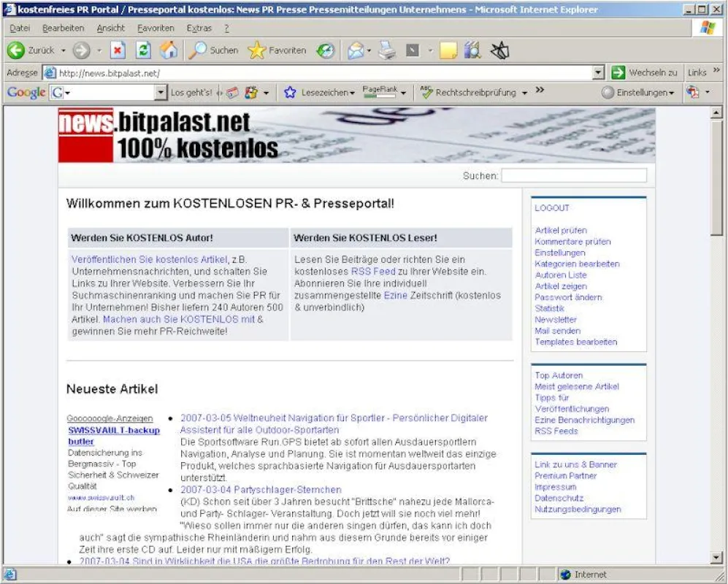Refresh the page with the green arrows icon
Image resolution: width=728 pixels, height=584 pixels.
(x=143, y=50)
